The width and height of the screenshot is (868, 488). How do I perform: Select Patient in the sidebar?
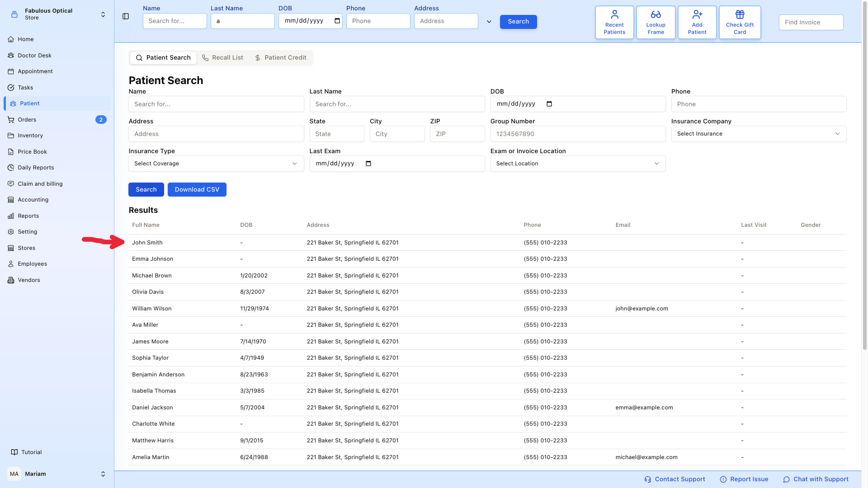click(57, 103)
